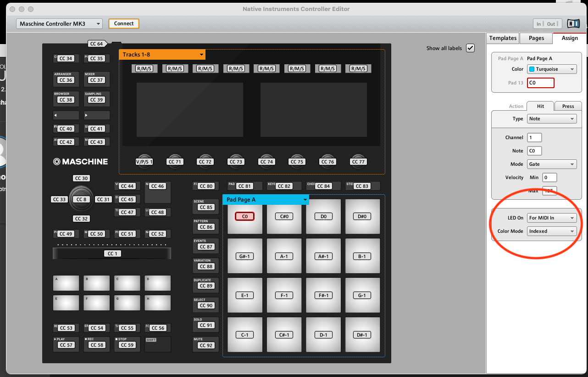Select the first knob labeled V/P/S 1

(x=144, y=162)
